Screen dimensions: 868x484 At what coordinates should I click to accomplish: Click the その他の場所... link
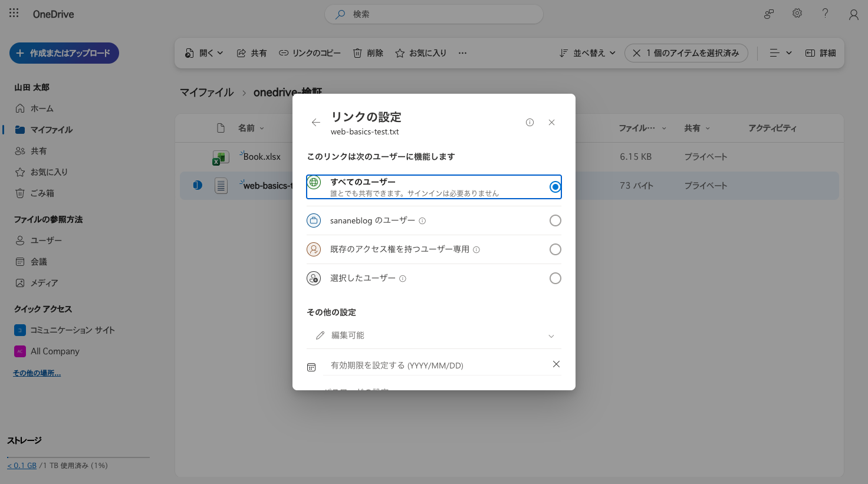[37, 373]
